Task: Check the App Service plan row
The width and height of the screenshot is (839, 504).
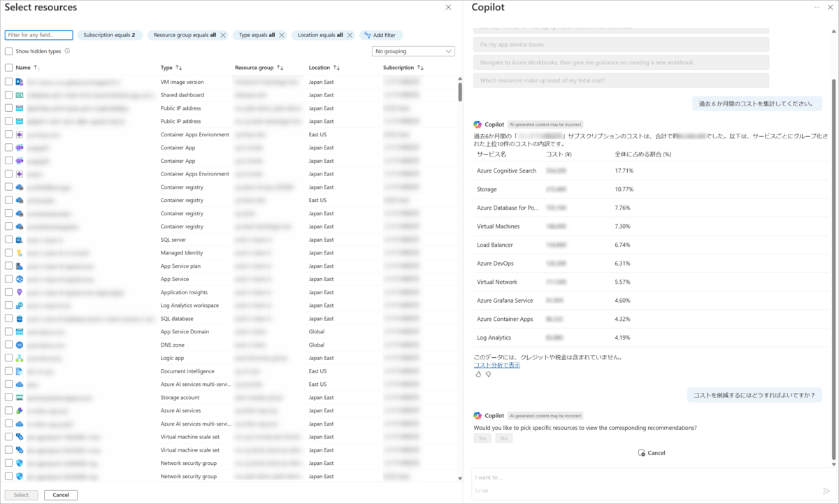Action: (8, 266)
